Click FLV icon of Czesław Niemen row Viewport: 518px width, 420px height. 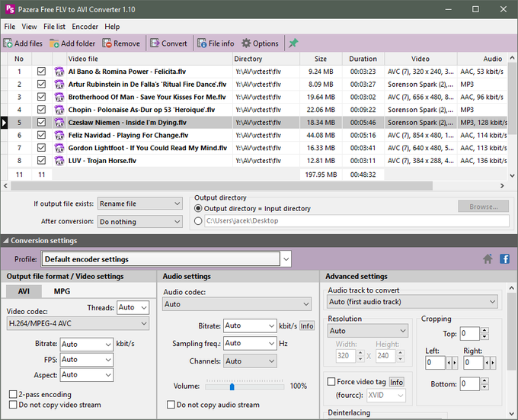tap(59, 122)
